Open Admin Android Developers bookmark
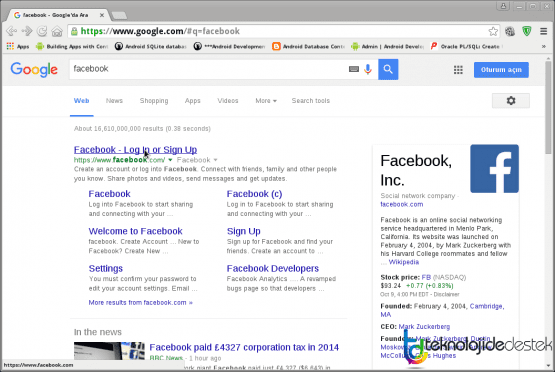 (387, 46)
